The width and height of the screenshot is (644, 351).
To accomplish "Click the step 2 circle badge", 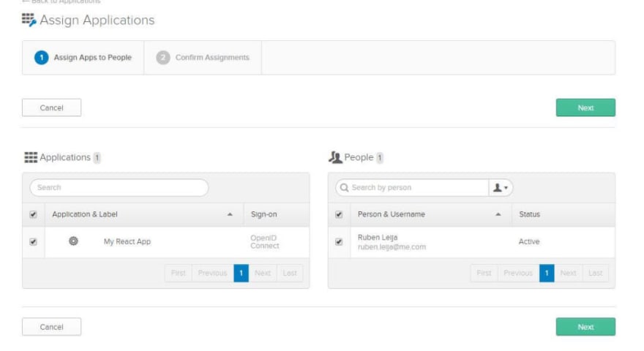I will click(163, 58).
